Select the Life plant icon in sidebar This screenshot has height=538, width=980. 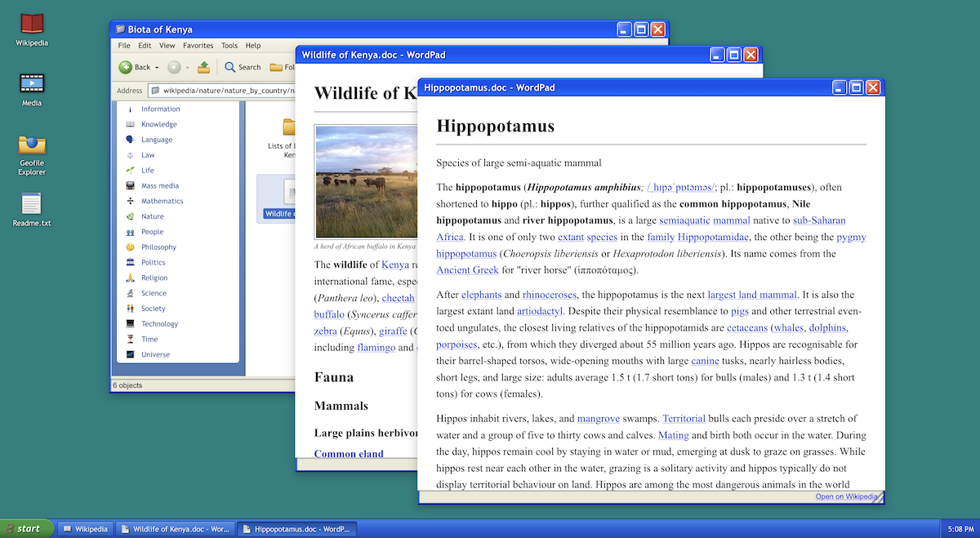pos(130,171)
